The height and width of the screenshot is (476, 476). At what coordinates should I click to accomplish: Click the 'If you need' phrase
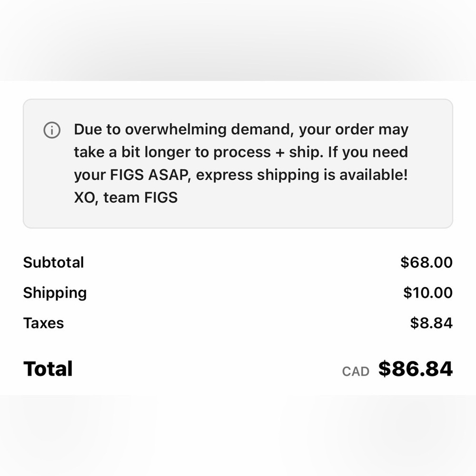coord(367,152)
